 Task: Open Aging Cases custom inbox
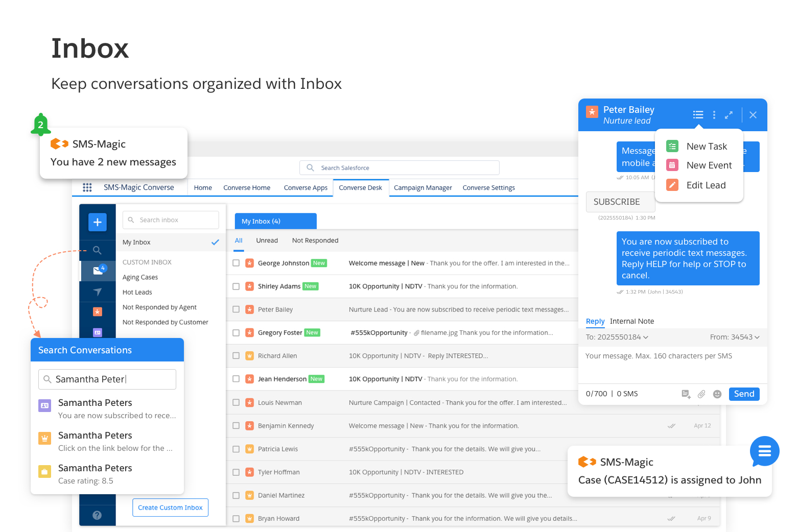pyautogui.click(x=140, y=277)
